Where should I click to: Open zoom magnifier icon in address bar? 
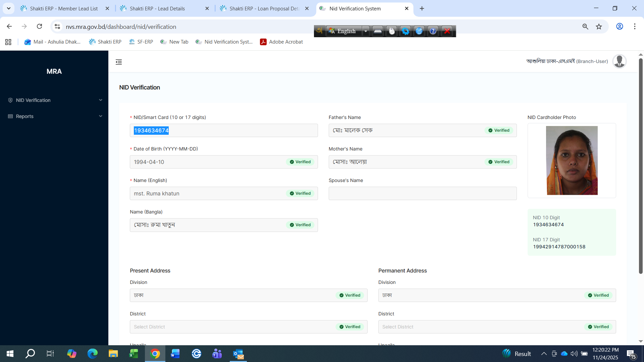(x=585, y=26)
